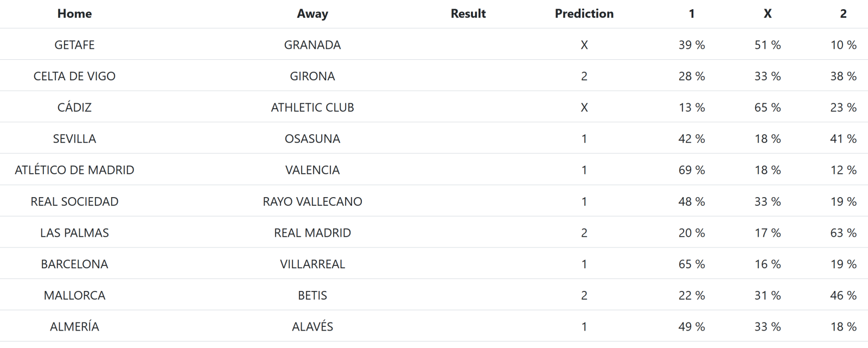Select the ALMERÍA home team cell
Viewport: 868px width, 348px height.
(74, 327)
